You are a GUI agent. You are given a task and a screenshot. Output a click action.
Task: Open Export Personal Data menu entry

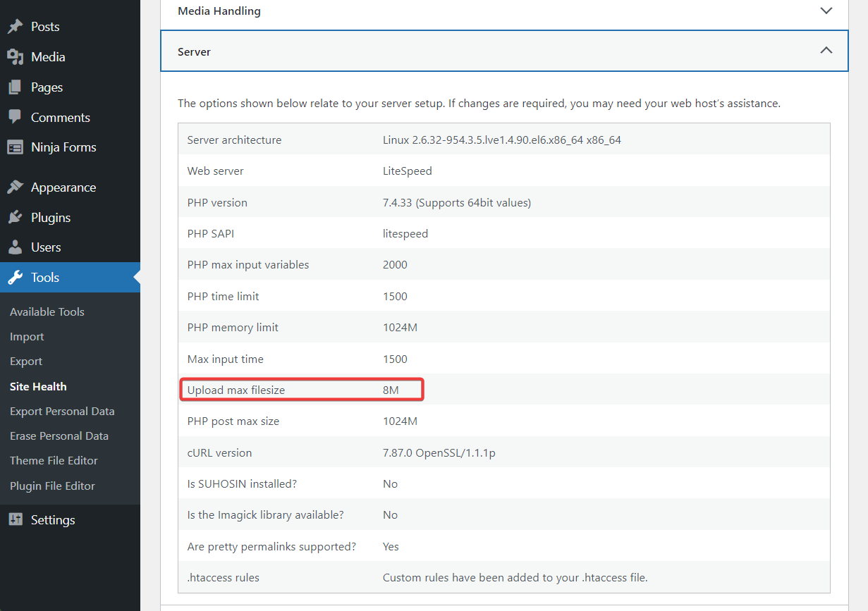point(62,410)
